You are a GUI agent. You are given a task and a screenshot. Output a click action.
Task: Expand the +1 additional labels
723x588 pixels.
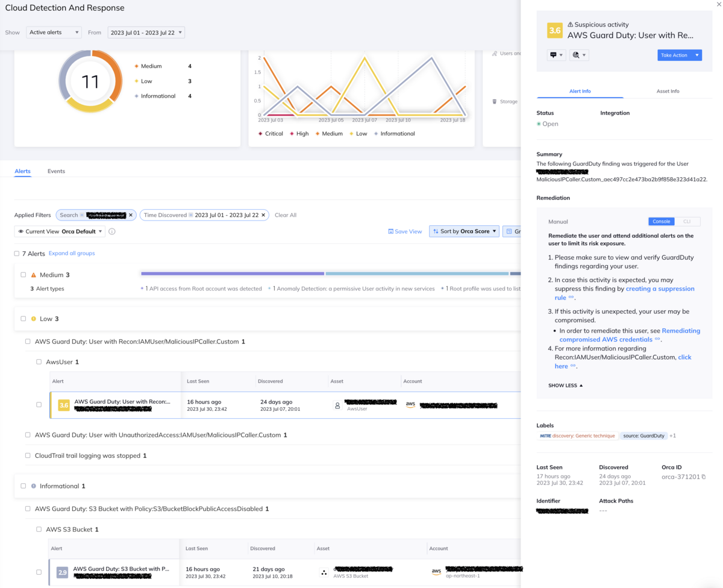pos(673,436)
